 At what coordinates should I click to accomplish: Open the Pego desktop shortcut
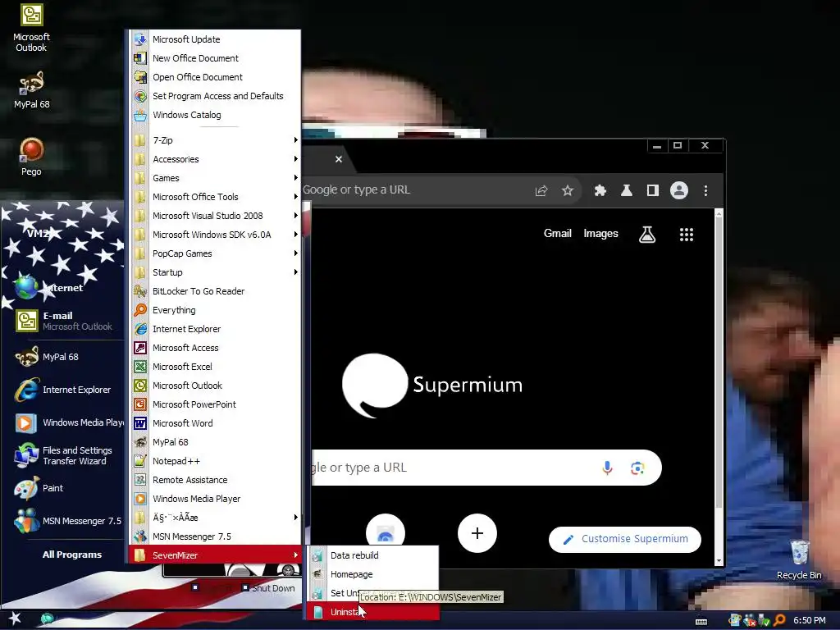(31, 157)
